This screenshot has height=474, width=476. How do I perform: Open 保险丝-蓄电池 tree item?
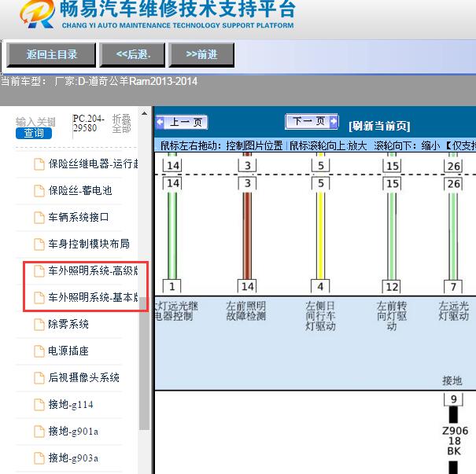(80, 190)
